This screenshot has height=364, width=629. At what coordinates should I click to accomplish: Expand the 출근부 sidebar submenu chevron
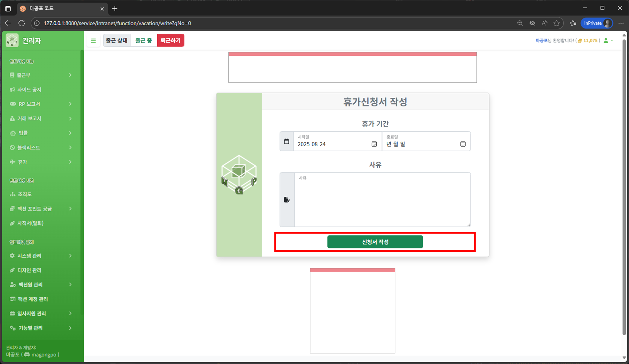click(70, 75)
